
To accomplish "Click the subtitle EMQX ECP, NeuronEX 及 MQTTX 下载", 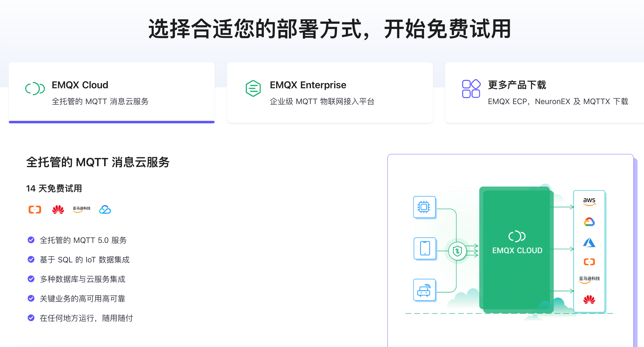I will [558, 101].
